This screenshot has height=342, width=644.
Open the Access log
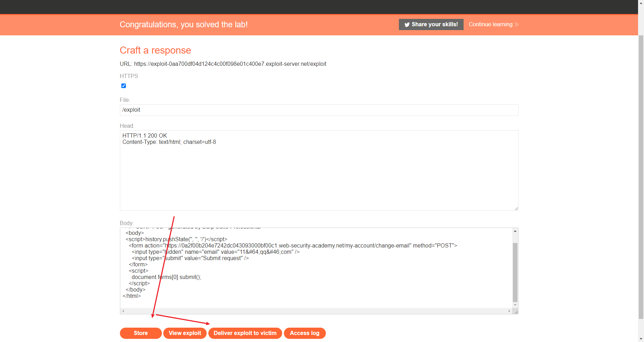305,333
